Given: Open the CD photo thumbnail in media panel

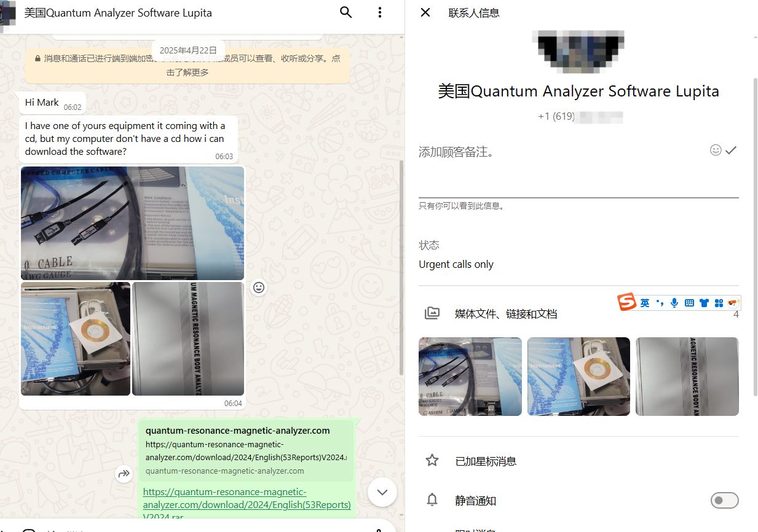Looking at the screenshot, I should coord(578,377).
